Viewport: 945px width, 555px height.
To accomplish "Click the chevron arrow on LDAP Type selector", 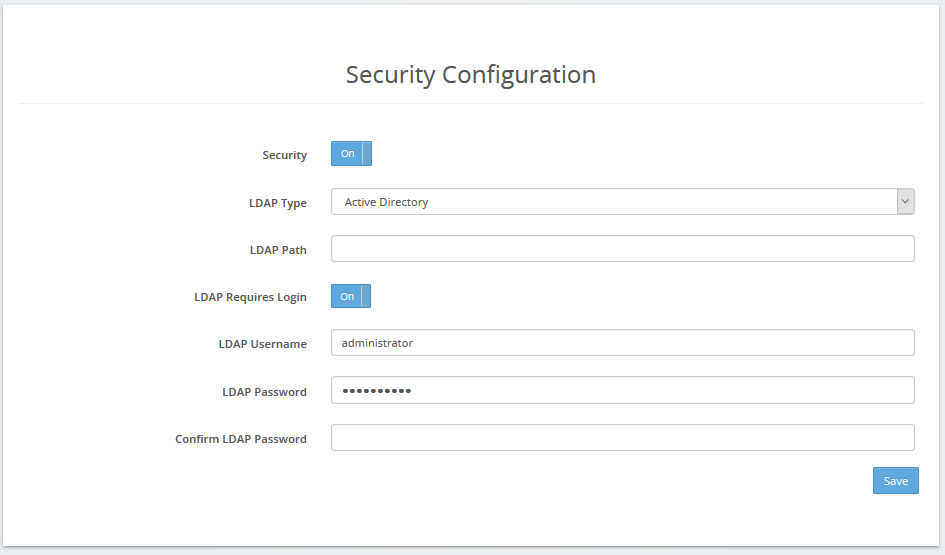I will point(905,202).
